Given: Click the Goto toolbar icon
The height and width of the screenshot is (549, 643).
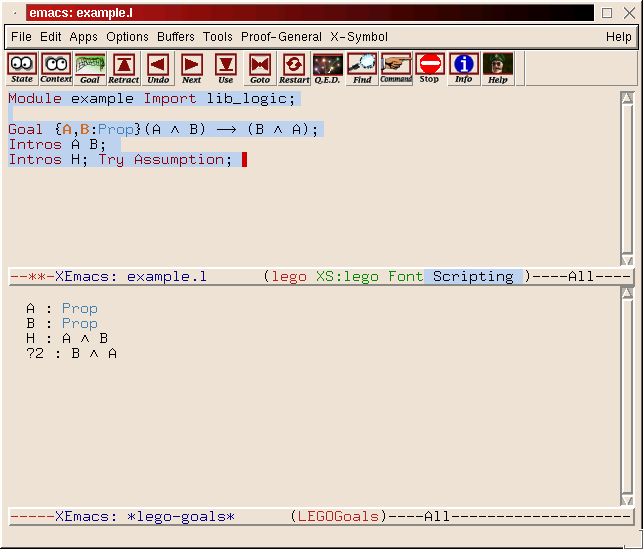Looking at the screenshot, I should (260, 68).
